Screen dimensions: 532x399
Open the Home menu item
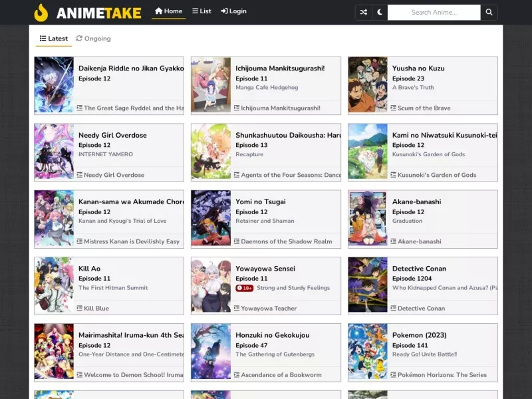(x=169, y=11)
